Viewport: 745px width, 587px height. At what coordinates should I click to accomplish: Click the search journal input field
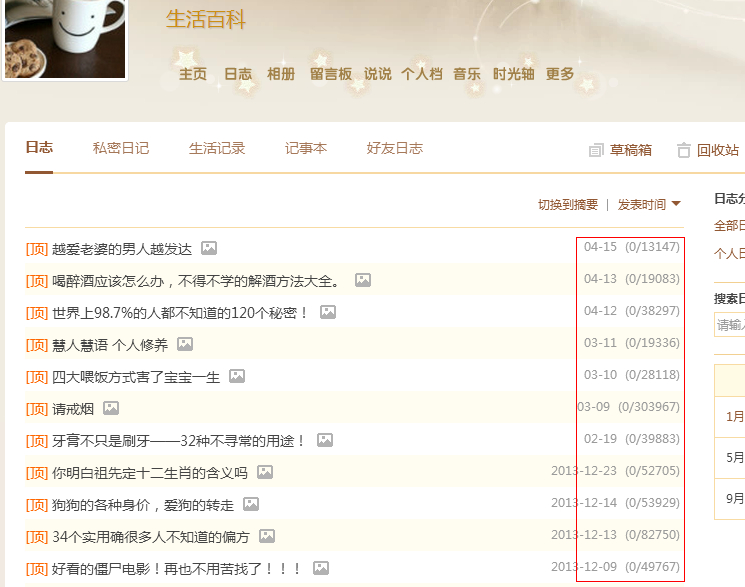729,325
